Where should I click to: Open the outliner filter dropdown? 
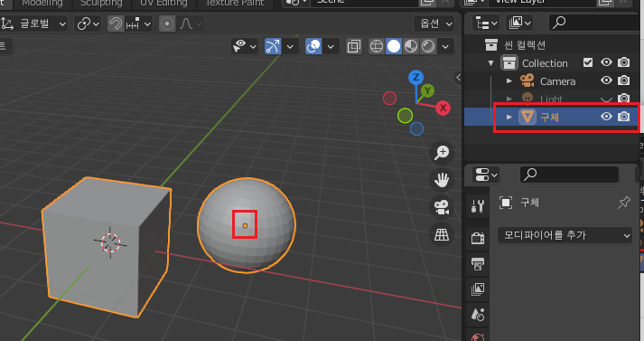coord(519,24)
